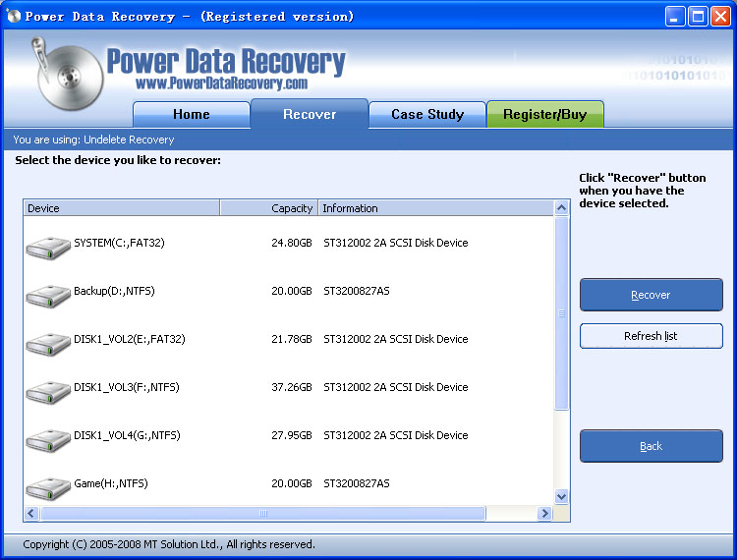
Task: Click the Refresh list button
Action: point(651,336)
